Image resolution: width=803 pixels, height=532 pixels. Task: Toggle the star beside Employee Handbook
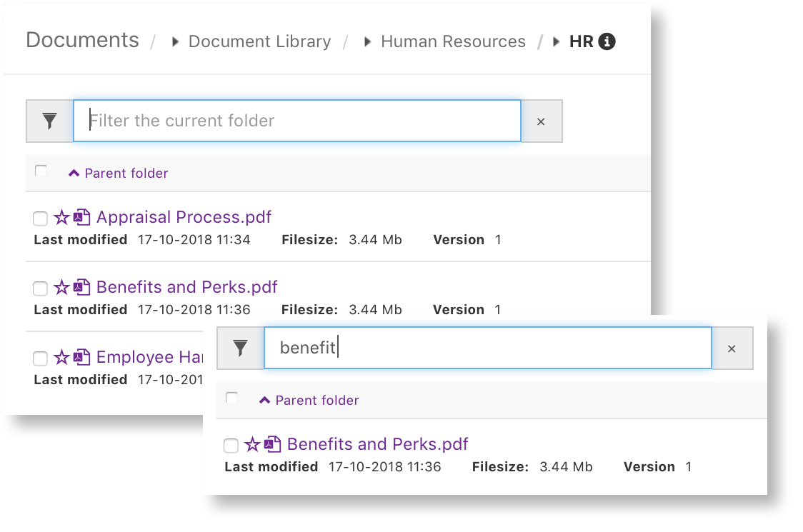coord(63,356)
